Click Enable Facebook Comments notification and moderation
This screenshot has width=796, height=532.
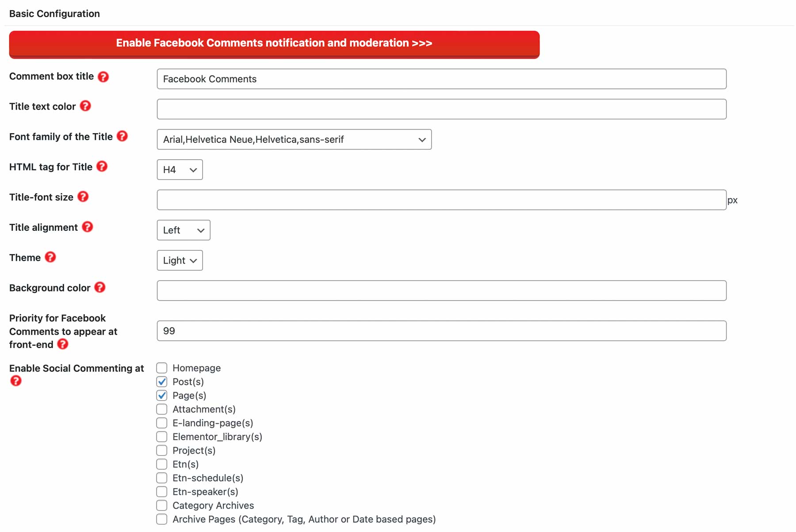274,43
